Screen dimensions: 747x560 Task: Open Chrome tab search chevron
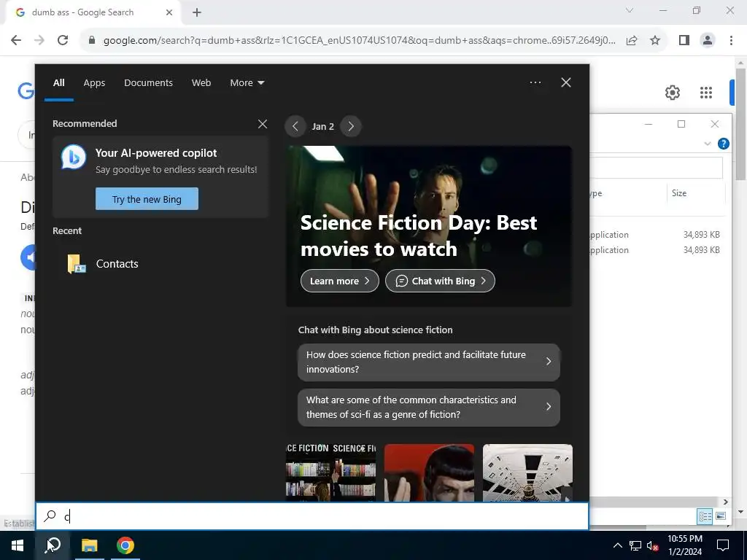click(x=630, y=10)
